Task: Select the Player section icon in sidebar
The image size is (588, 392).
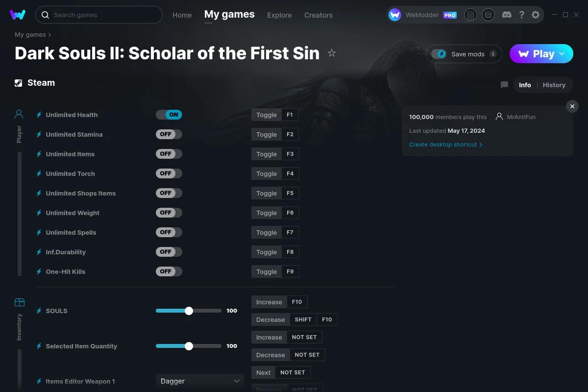Action: [x=19, y=114]
